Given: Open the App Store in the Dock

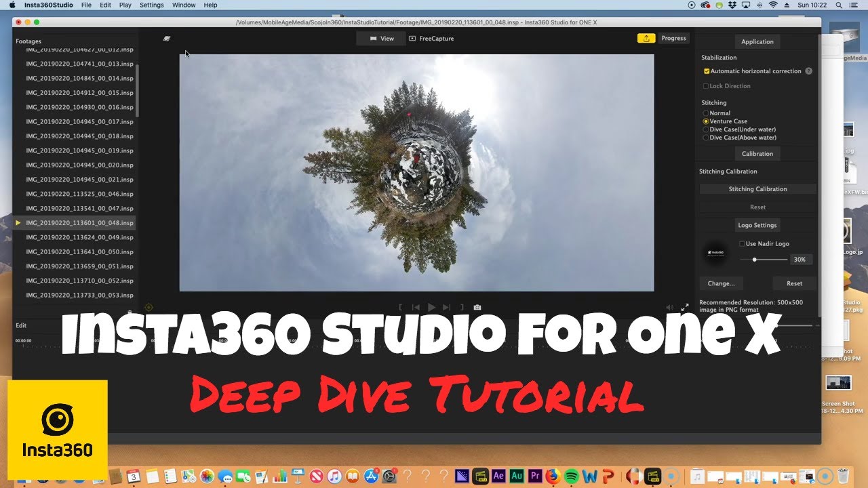Looking at the screenshot, I should [x=371, y=476].
